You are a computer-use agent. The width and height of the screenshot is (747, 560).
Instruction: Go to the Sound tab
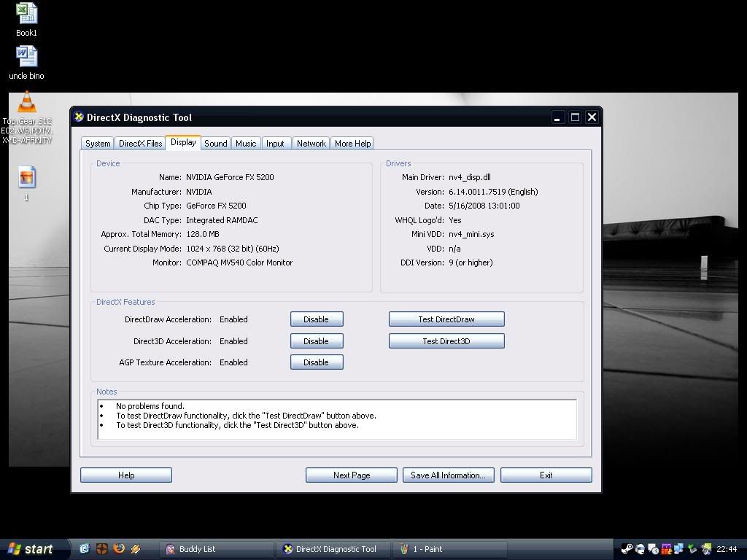215,144
